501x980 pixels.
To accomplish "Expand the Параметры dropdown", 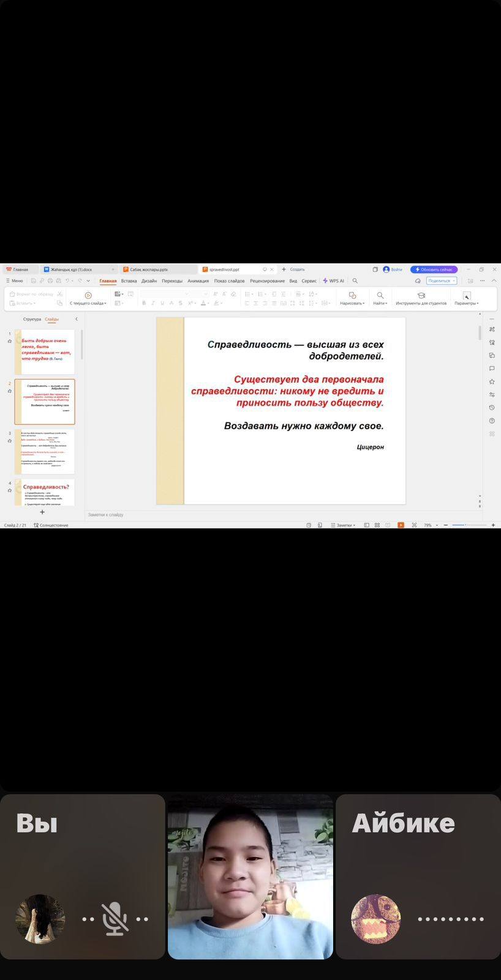I will 467,298.
